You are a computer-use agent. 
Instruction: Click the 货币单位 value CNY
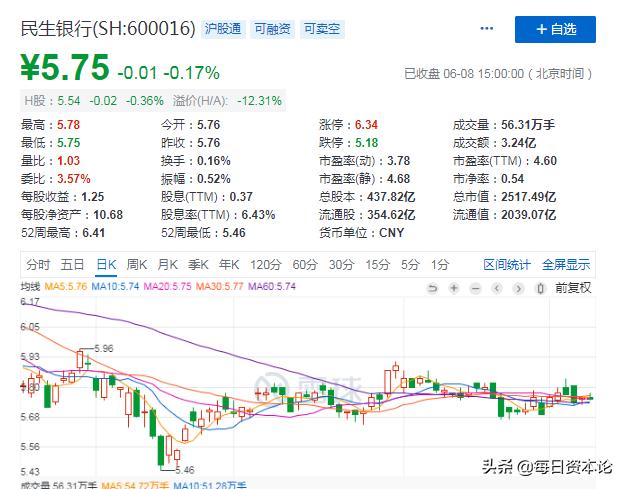point(391,233)
